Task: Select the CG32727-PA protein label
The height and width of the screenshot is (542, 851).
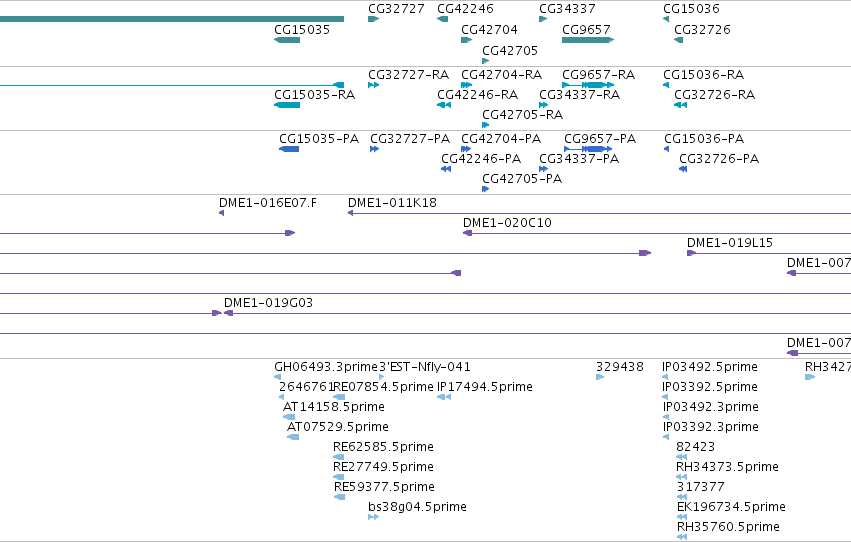Action: click(410, 139)
